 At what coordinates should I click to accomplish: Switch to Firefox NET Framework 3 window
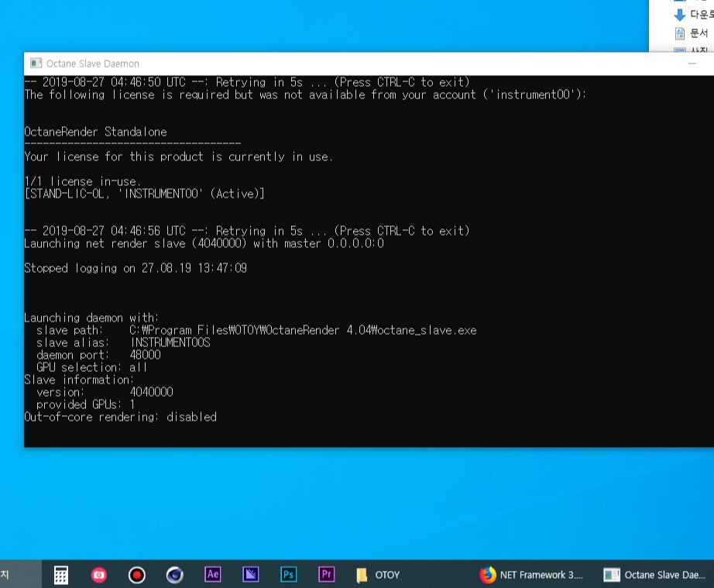[x=531, y=575]
